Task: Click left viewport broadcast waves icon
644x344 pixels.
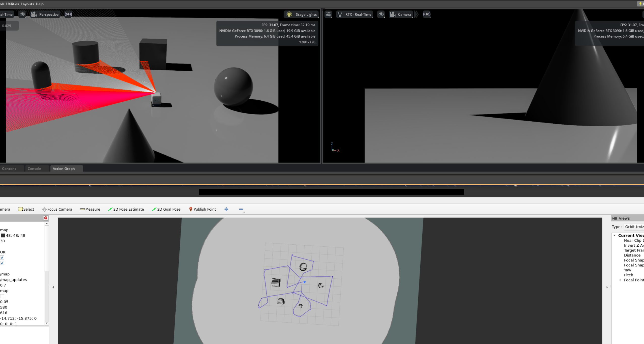Action: (x=68, y=14)
